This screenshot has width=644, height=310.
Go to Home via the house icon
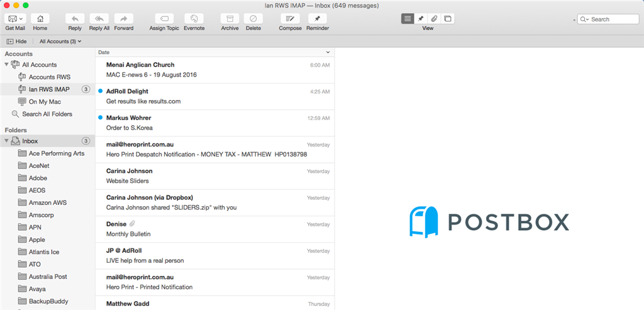[40, 19]
